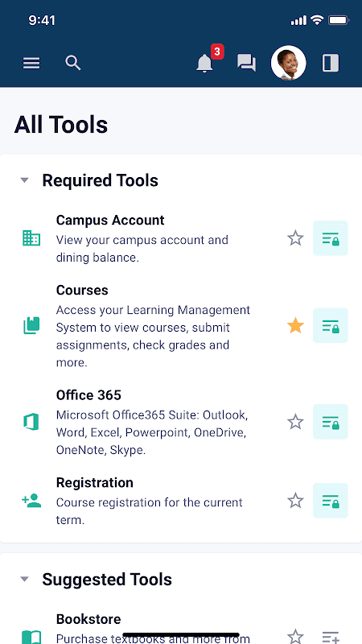Open notifications bell with 3 badge
This screenshot has height=644, width=362.
[x=204, y=64]
